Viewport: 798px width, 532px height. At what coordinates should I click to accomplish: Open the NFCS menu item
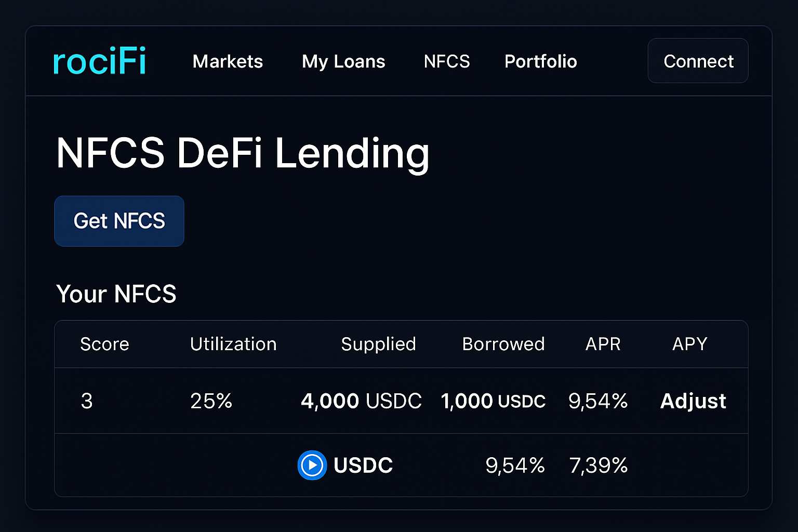[x=447, y=61]
